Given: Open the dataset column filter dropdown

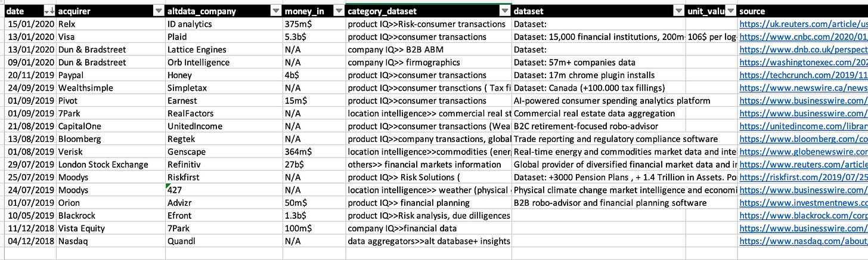Looking at the screenshot, I should pos(679,11).
